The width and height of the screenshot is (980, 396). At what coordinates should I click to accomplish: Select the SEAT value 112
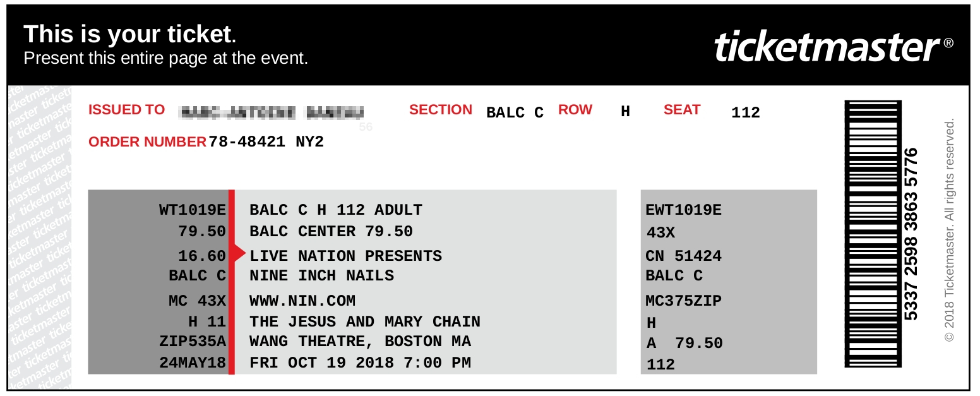pyautogui.click(x=746, y=113)
